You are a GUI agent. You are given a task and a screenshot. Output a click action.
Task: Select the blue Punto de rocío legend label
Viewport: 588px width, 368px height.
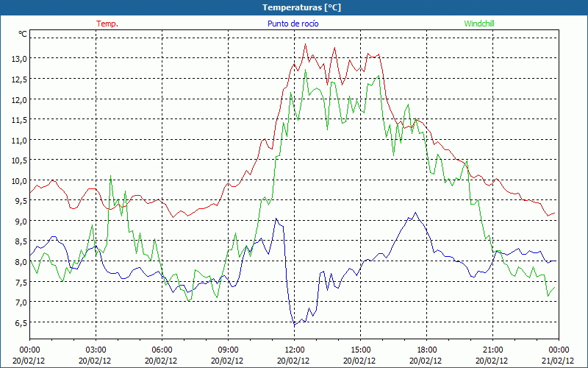pos(293,24)
